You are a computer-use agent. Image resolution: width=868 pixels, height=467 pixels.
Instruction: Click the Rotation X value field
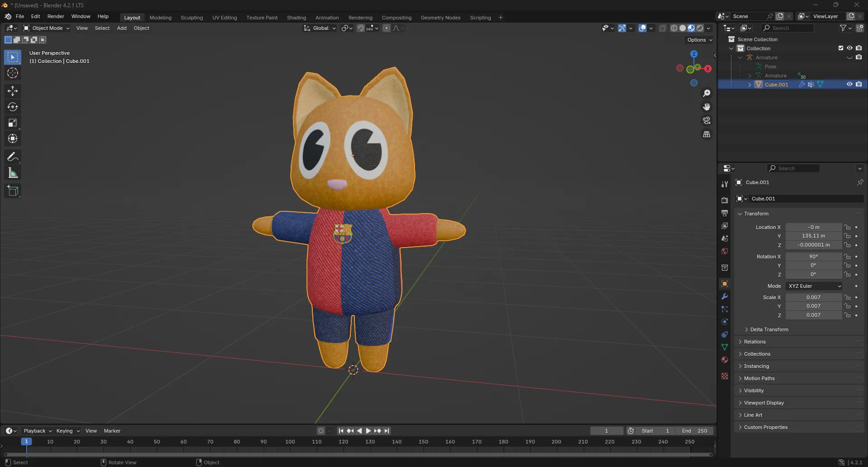[x=813, y=257]
